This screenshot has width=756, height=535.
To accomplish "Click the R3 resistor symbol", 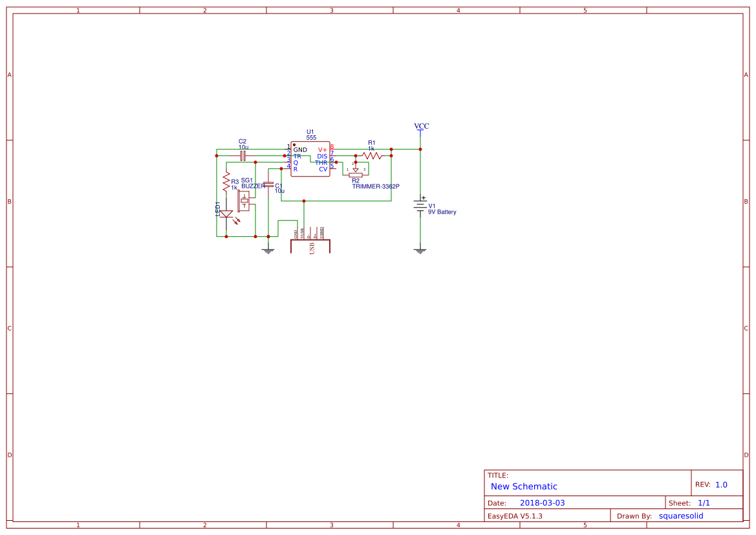I will coord(226,181).
